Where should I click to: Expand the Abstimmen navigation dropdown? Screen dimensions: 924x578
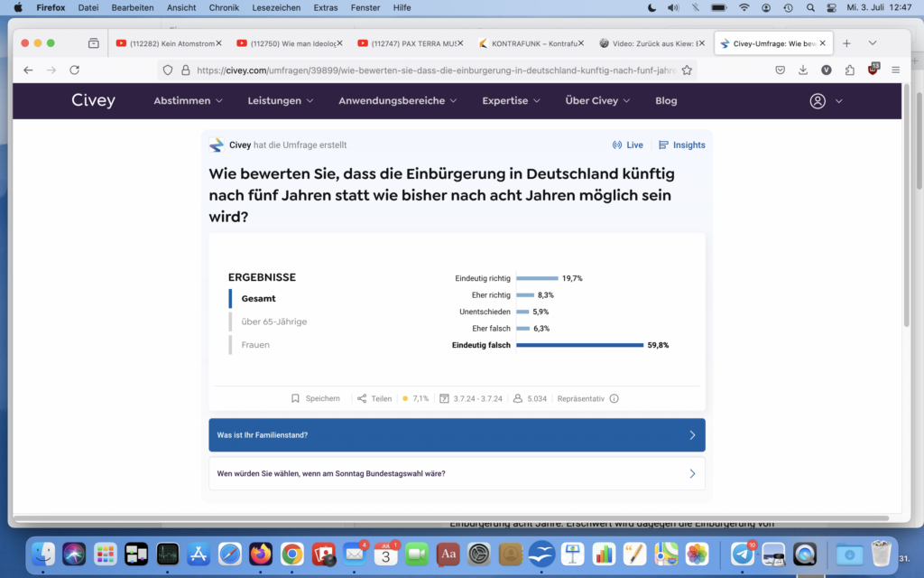coord(188,101)
